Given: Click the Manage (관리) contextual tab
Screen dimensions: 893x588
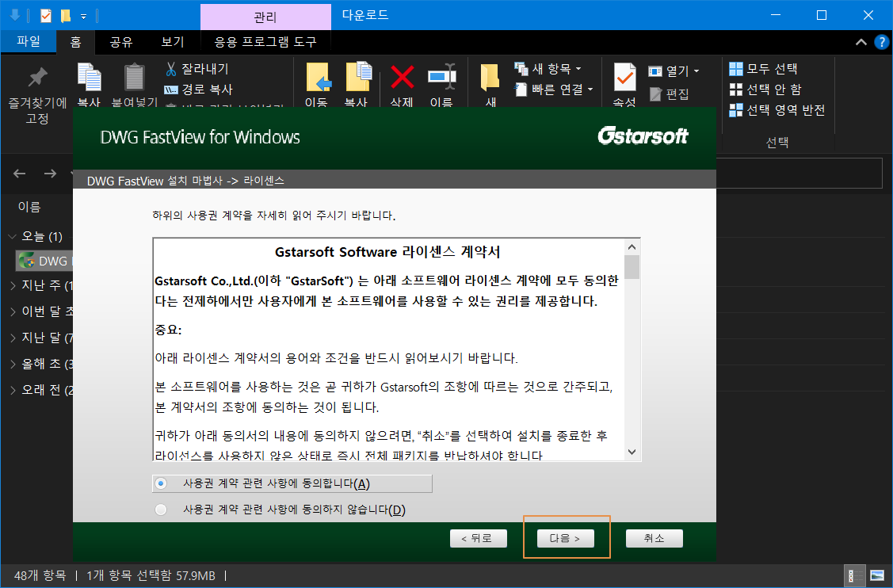Looking at the screenshot, I should [x=265, y=17].
